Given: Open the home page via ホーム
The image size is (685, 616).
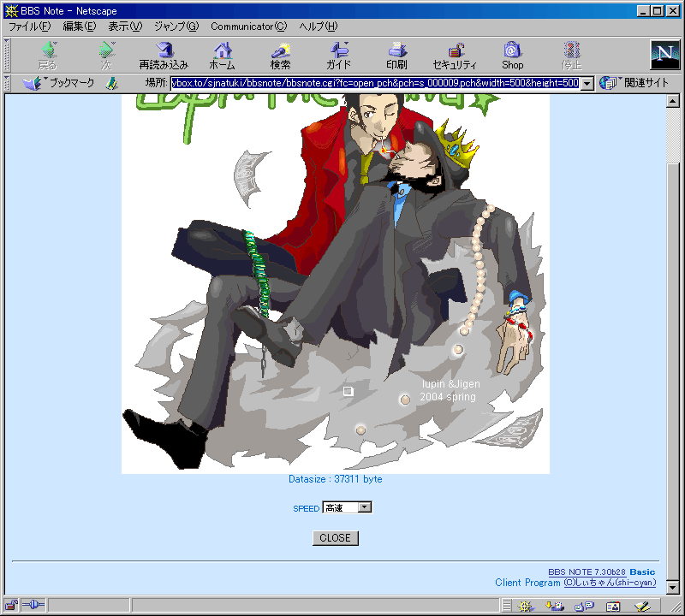Looking at the screenshot, I should [222, 56].
